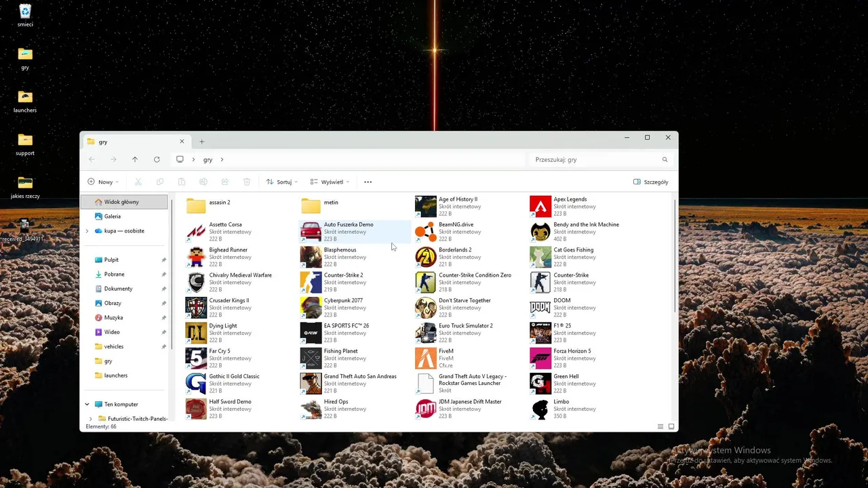Toggle the Szczegóły details pane
This screenshot has width=868, height=488.
click(651, 182)
